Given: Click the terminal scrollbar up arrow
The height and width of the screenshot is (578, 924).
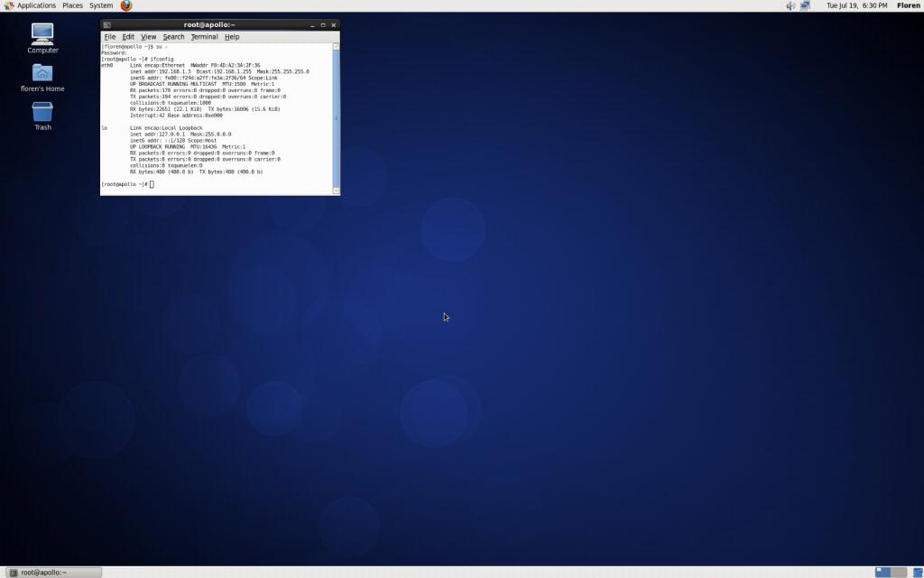Looking at the screenshot, I should coord(336,47).
